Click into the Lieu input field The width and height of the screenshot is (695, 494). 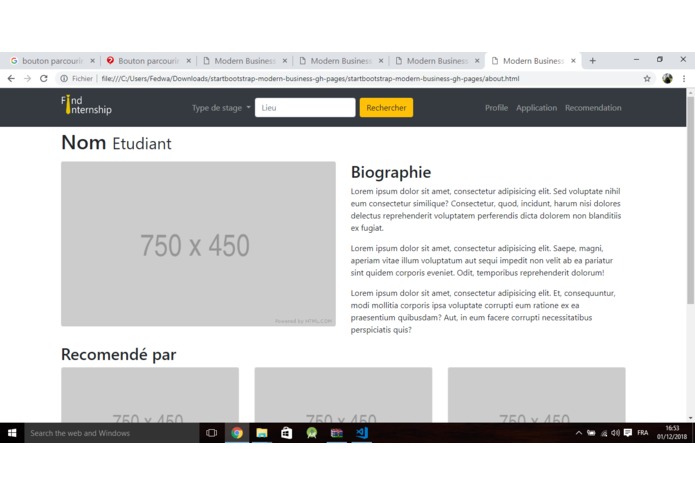305,108
